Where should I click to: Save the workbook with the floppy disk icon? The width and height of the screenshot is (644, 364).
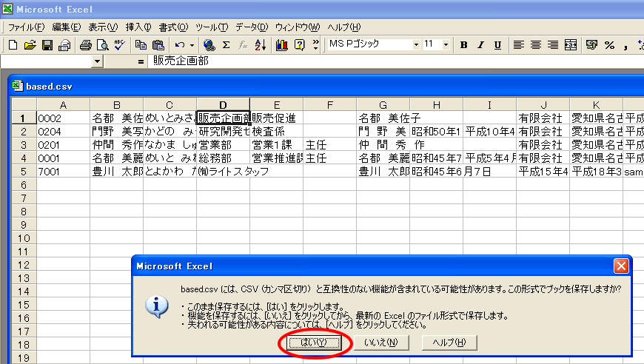[47, 45]
